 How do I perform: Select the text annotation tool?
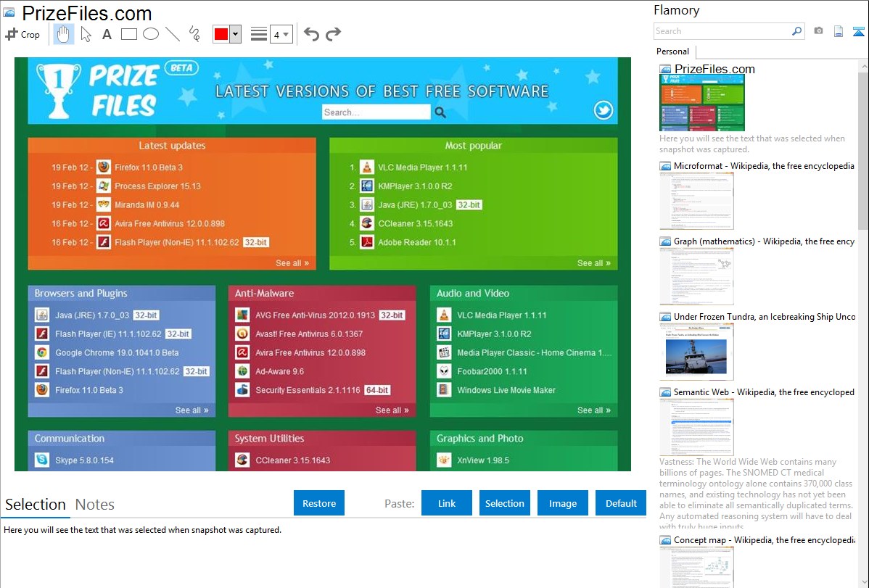pos(107,34)
